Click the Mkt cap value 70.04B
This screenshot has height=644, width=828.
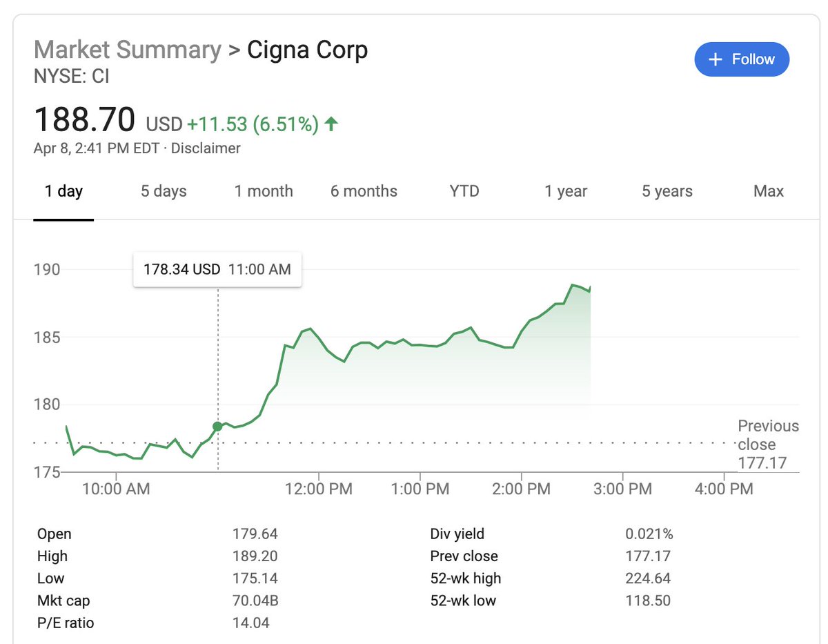click(256, 601)
